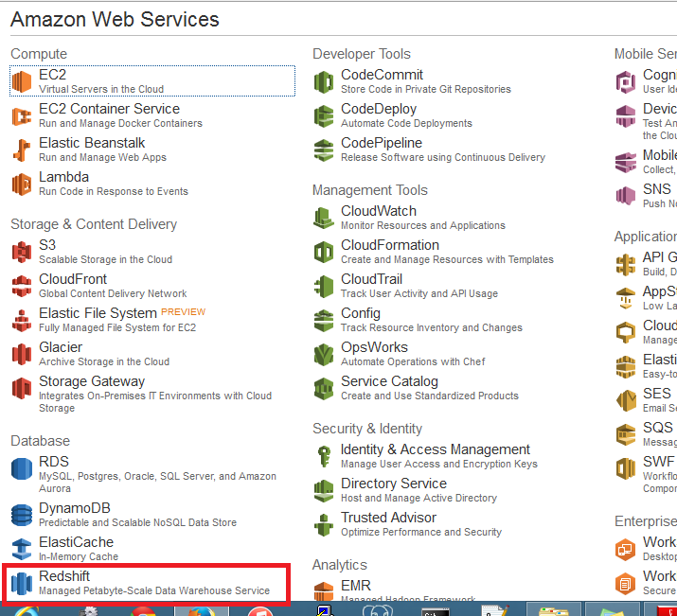Click the S3 bucket icon

22,252
